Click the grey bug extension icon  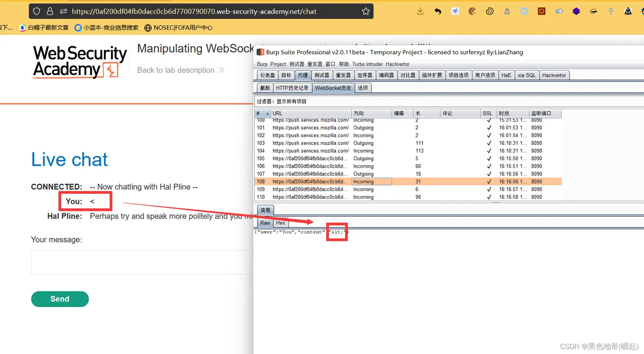click(x=507, y=12)
